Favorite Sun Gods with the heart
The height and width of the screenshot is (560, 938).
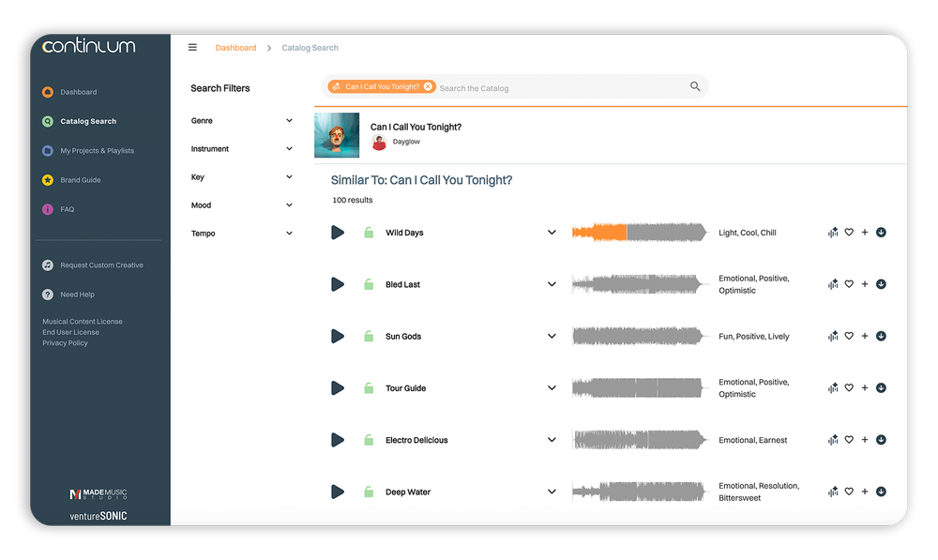click(x=849, y=336)
